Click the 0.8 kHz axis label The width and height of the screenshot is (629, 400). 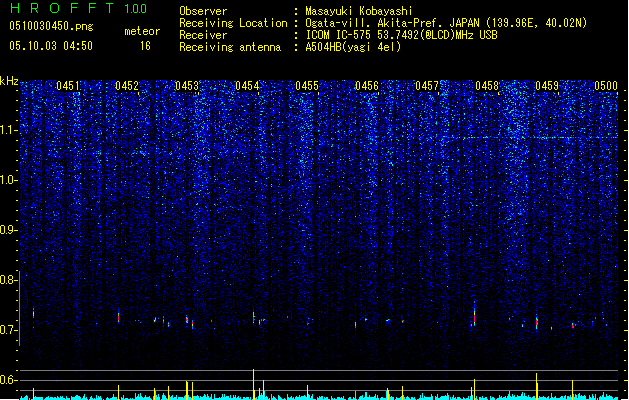9,280
